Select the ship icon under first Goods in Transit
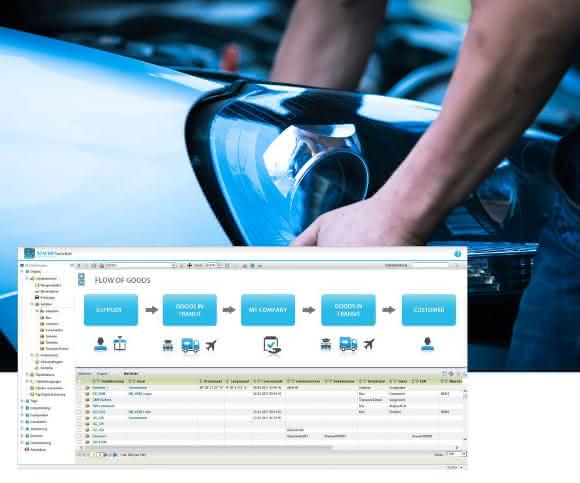 (168, 345)
